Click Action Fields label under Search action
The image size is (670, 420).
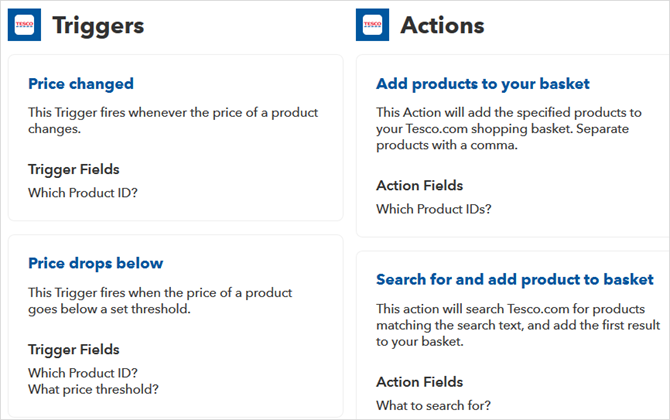(x=419, y=382)
